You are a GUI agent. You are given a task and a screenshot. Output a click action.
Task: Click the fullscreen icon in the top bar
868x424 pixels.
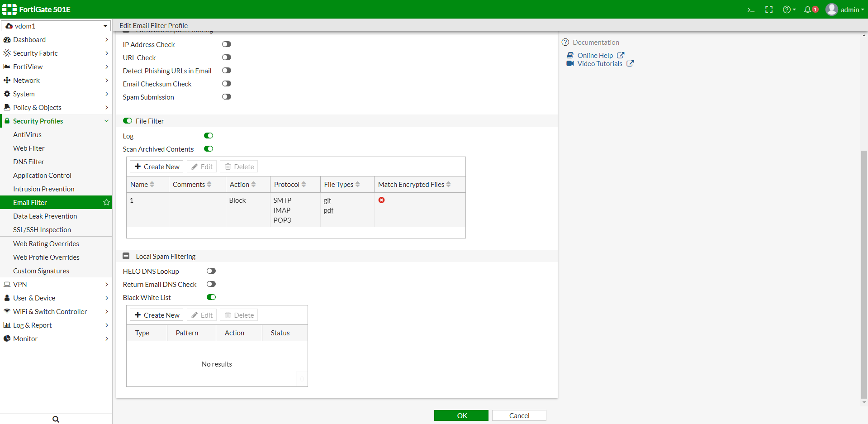[769, 9]
